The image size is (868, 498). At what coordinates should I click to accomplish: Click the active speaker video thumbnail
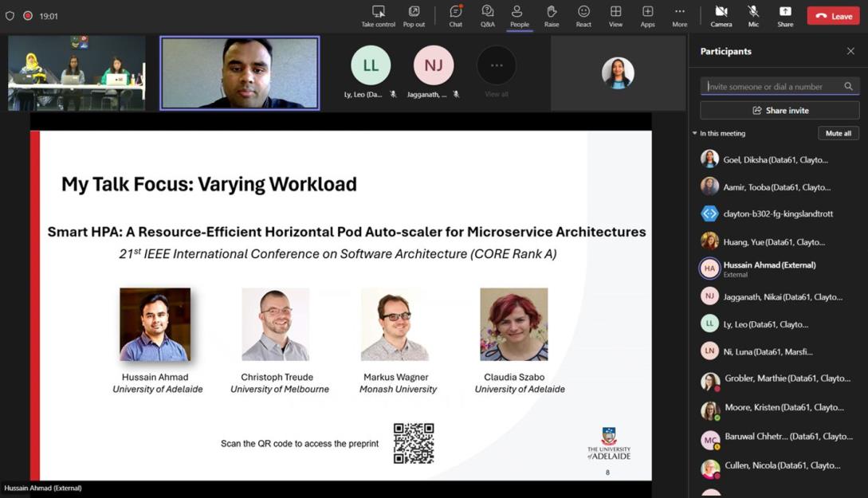tap(240, 73)
